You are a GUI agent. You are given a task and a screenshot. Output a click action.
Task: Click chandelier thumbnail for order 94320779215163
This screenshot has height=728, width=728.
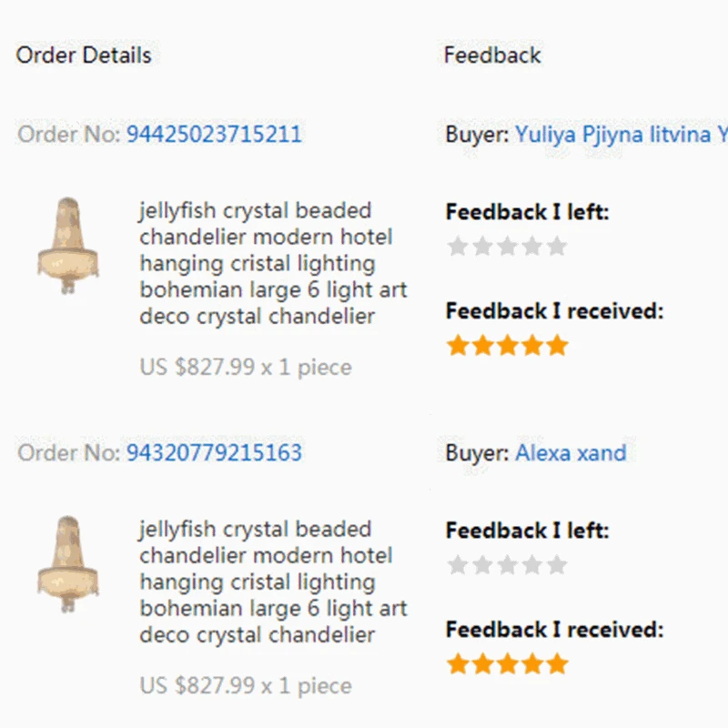pyautogui.click(x=67, y=563)
